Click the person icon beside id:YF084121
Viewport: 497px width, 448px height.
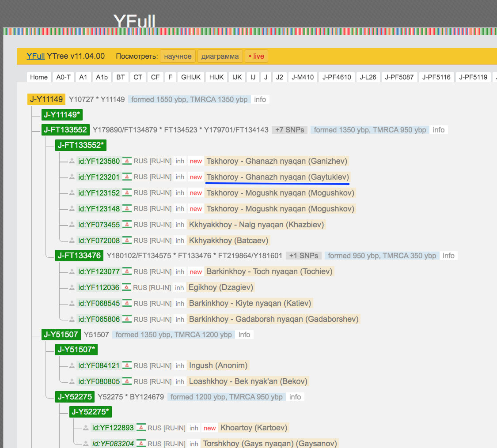point(72,365)
